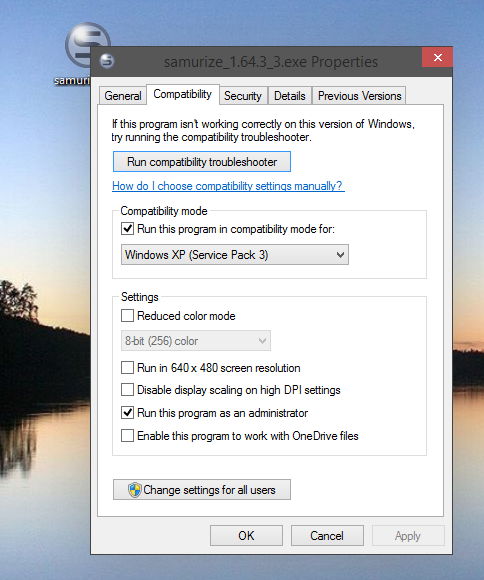Check Run in 640 x 480 screen resolution
Image resolution: width=484 pixels, height=580 pixels.
127,368
